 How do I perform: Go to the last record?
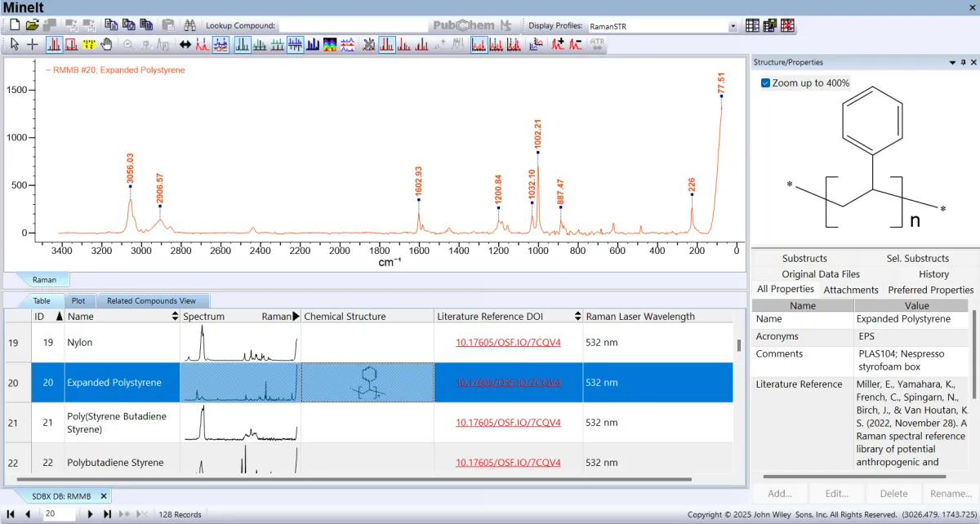click(107, 514)
